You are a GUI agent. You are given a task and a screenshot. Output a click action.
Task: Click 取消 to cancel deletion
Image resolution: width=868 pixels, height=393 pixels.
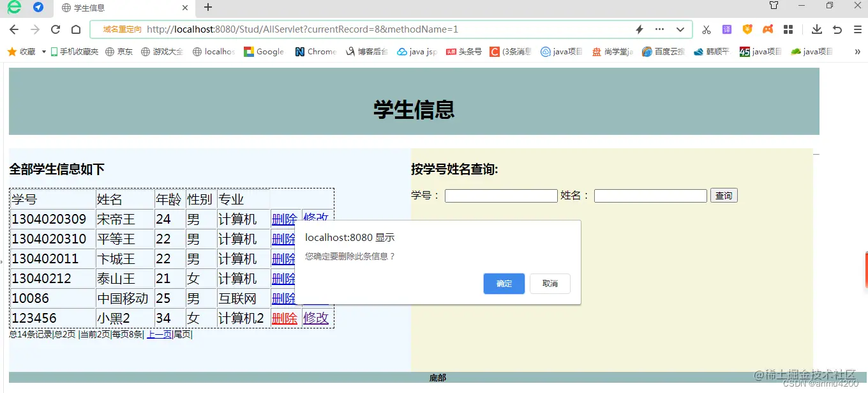tap(550, 284)
